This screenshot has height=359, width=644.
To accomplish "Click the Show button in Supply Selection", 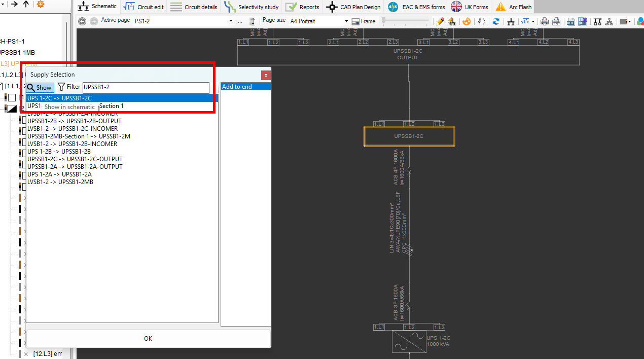I will coord(40,88).
